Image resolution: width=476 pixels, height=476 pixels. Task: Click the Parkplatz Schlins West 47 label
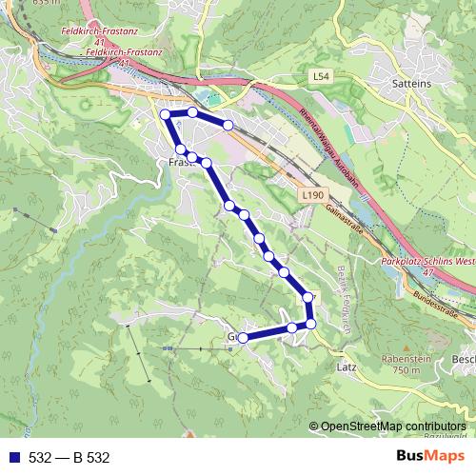coord(428,267)
